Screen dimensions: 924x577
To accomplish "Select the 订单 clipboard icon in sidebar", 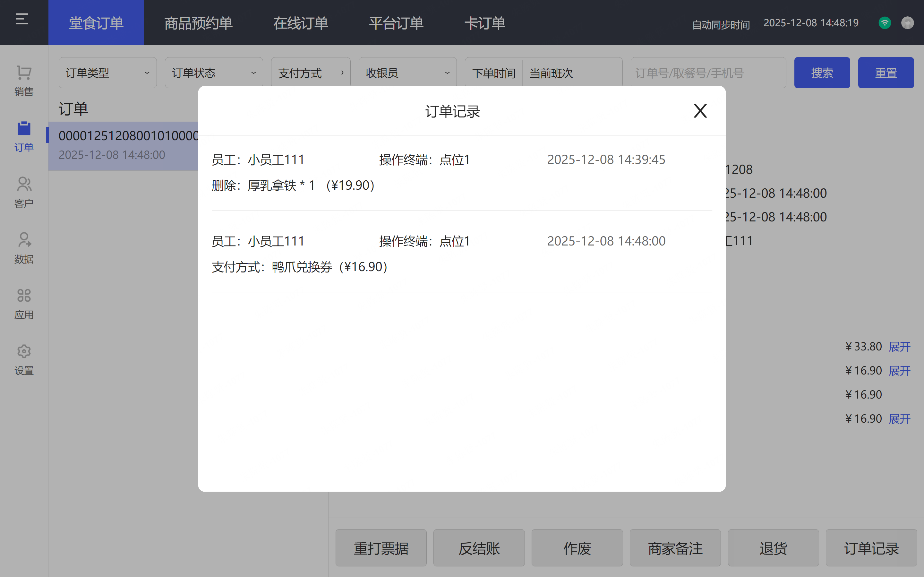I will (24, 129).
